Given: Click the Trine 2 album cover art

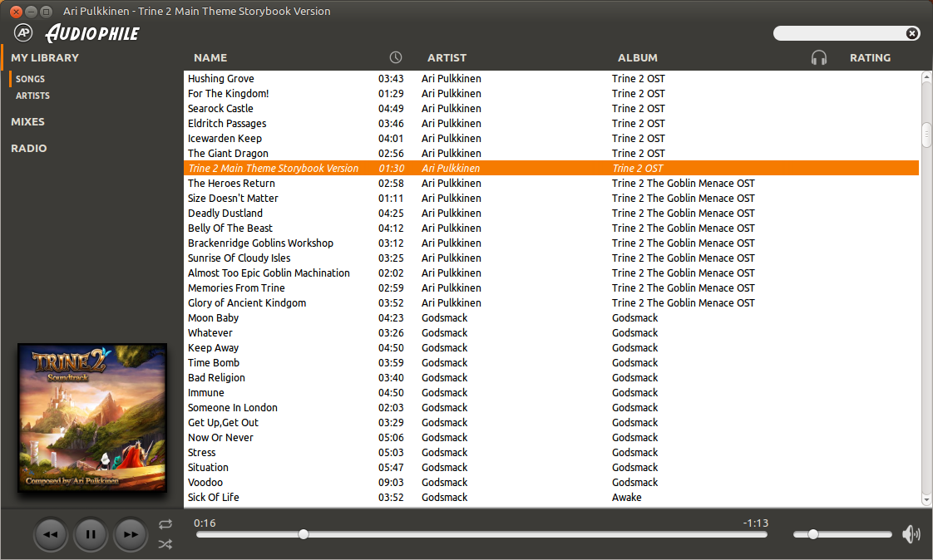Looking at the screenshot, I should pyautogui.click(x=92, y=418).
